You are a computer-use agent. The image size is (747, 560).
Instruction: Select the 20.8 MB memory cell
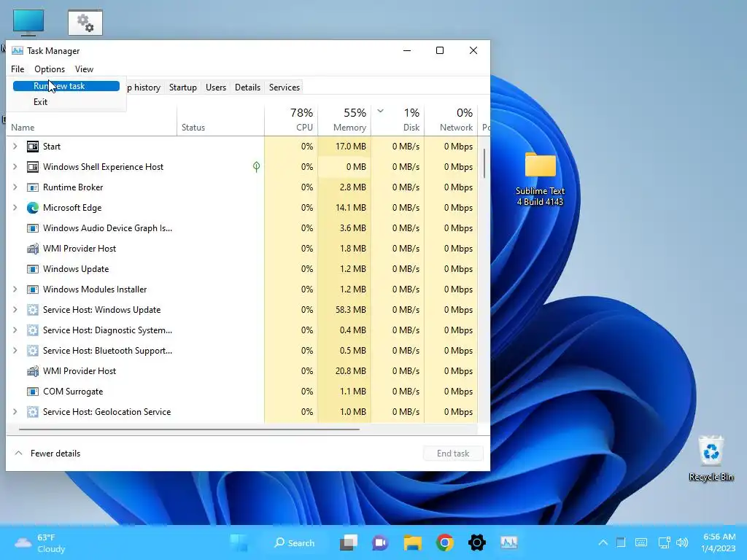[344, 371]
